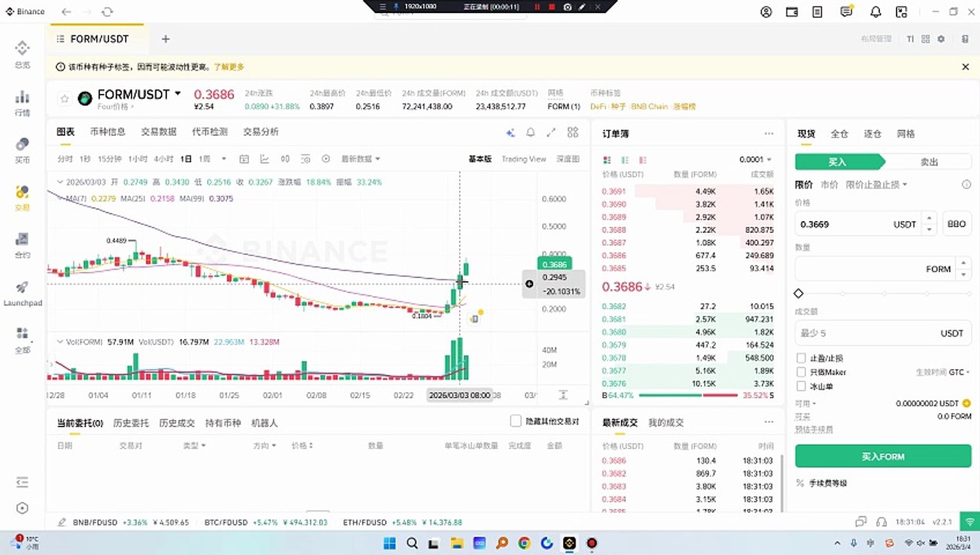Open the candlestick style icon
Image resolution: width=980 pixels, height=555 pixels.
coord(285,159)
